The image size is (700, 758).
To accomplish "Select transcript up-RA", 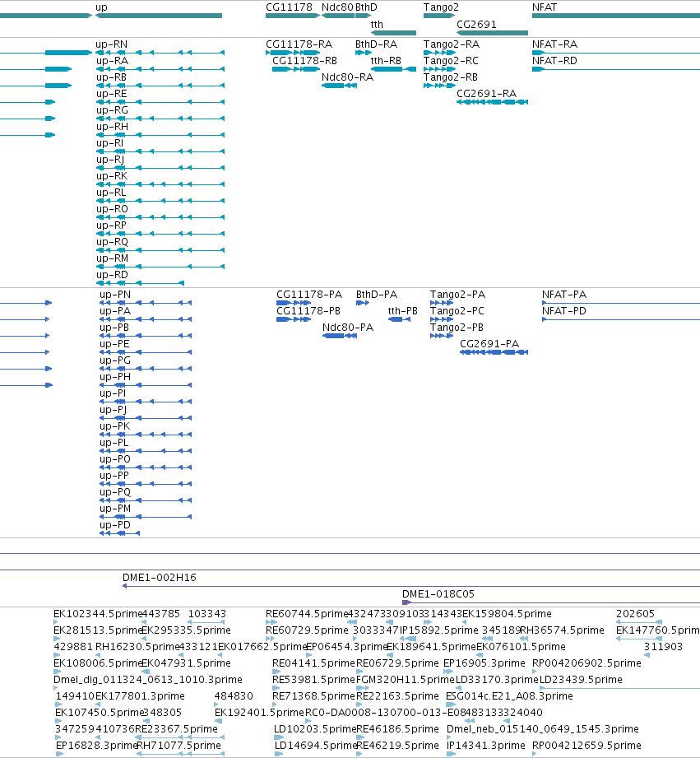I will pyautogui.click(x=112, y=61).
